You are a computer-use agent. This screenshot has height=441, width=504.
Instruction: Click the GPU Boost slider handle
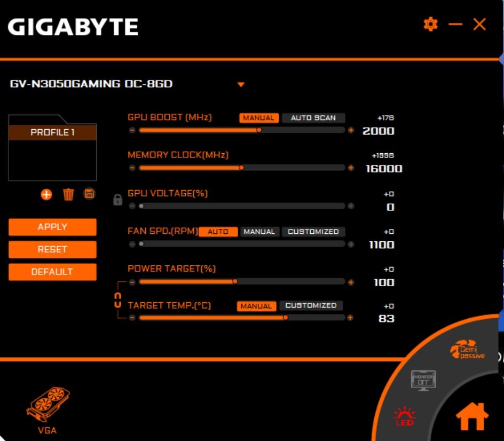click(259, 130)
